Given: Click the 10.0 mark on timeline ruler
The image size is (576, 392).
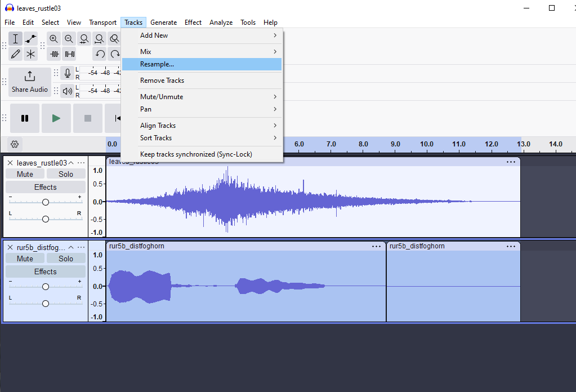Looking at the screenshot, I should click(x=426, y=144).
